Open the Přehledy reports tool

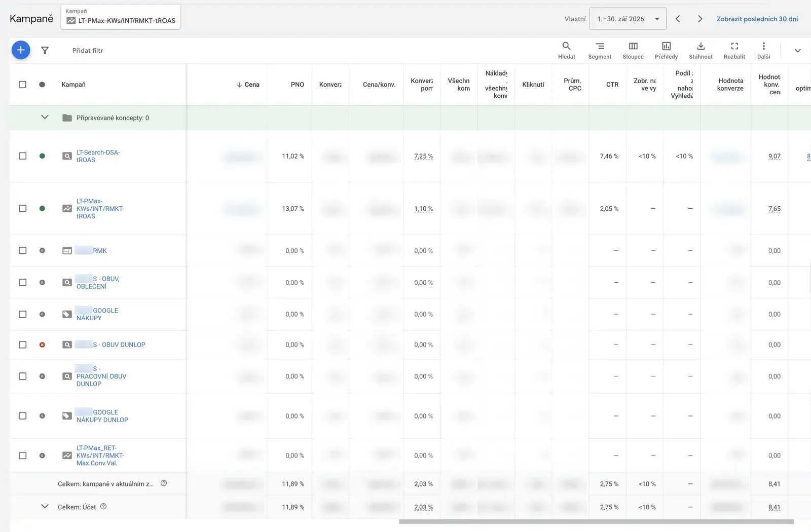coord(666,50)
